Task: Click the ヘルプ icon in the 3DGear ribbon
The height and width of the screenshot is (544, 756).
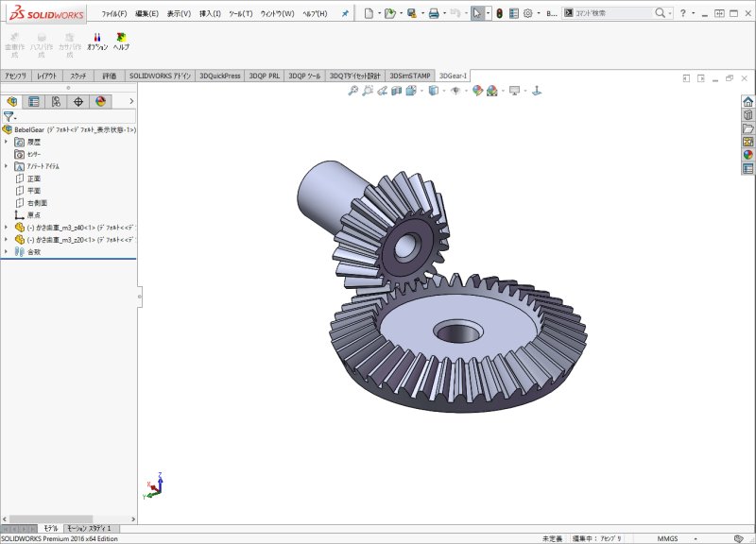Action: pyautogui.click(x=121, y=42)
